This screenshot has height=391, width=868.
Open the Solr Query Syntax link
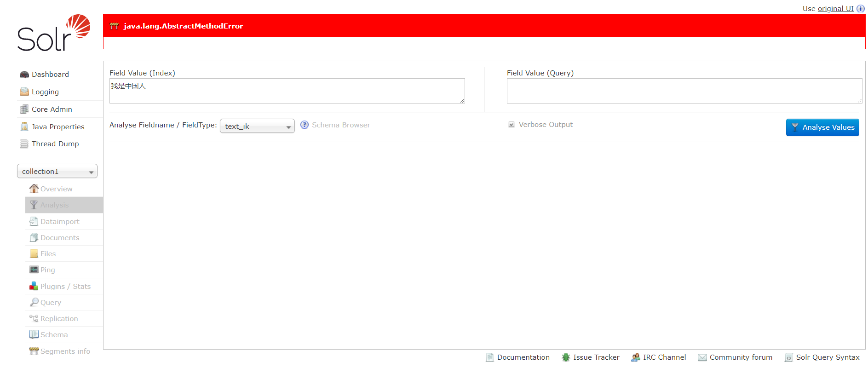(x=828, y=357)
